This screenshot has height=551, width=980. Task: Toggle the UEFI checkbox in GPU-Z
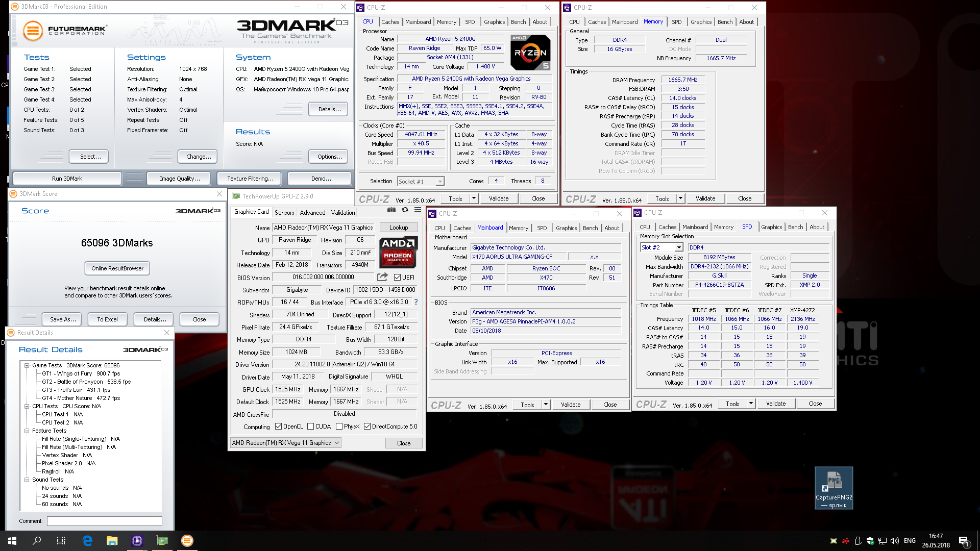coord(397,277)
